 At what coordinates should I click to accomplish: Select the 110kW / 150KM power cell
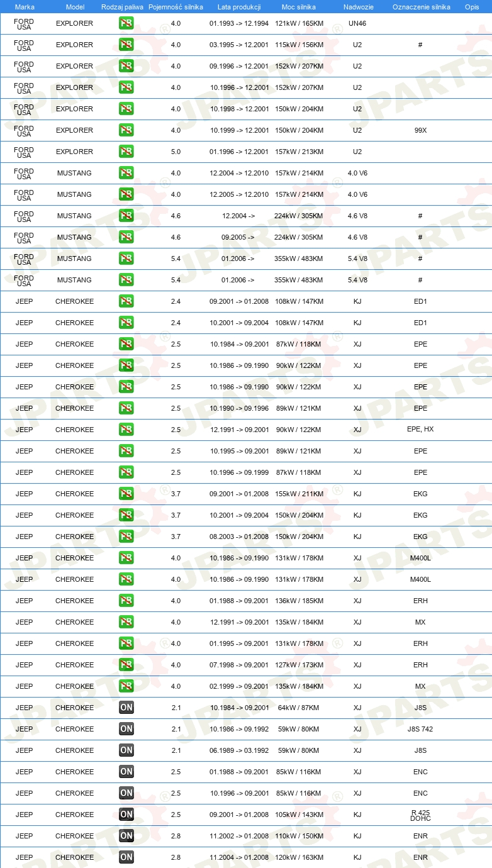pyautogui.click(x=299, y=836)
